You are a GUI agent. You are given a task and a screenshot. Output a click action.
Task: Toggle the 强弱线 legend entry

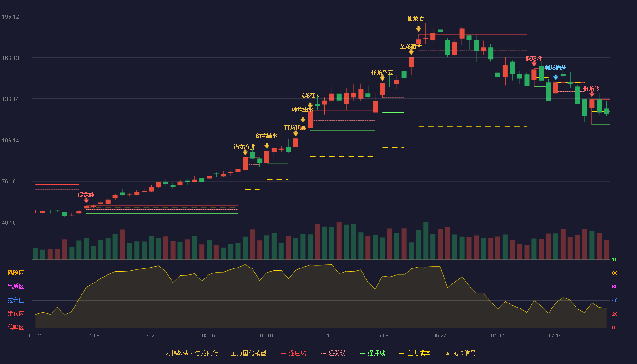tap(333, 353)
